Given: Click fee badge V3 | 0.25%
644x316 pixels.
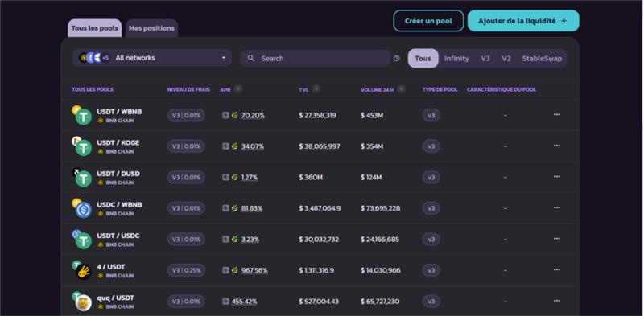Looking at the screenshot, I should [x=186, y=270].
